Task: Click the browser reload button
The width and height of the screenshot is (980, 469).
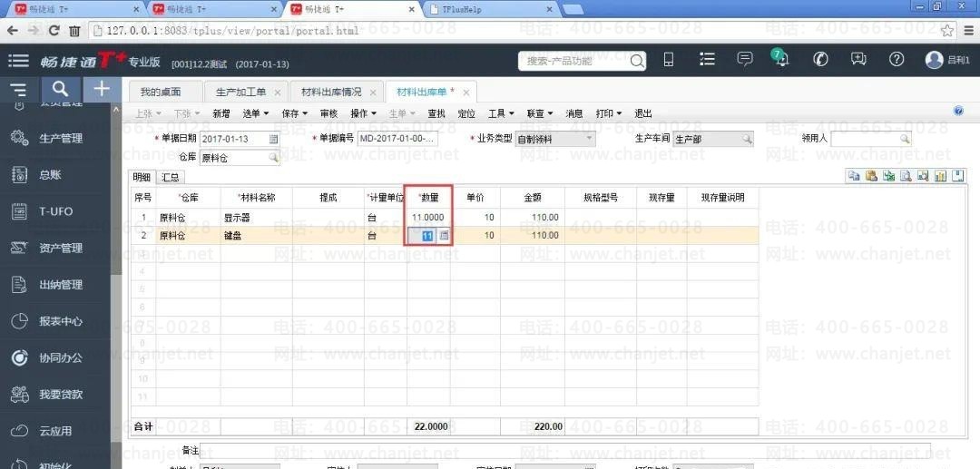Action: 54,30
